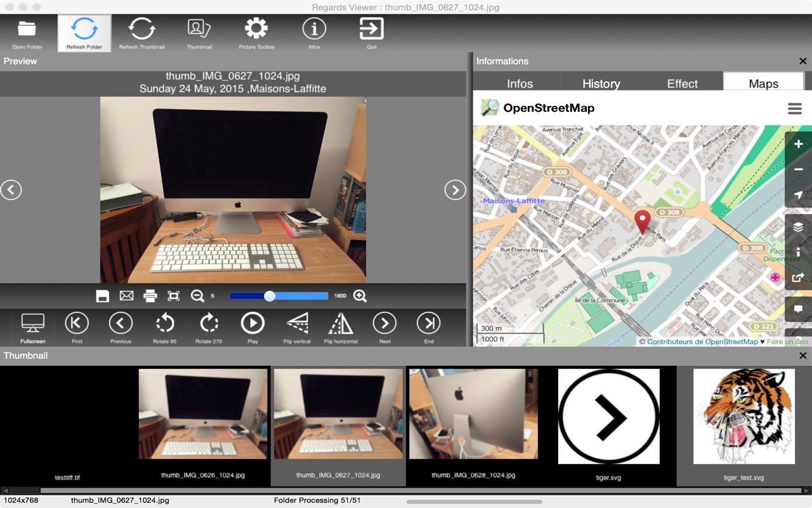
Task: Send the image via the email envelope icon
Action: click(x=126, y=296)
